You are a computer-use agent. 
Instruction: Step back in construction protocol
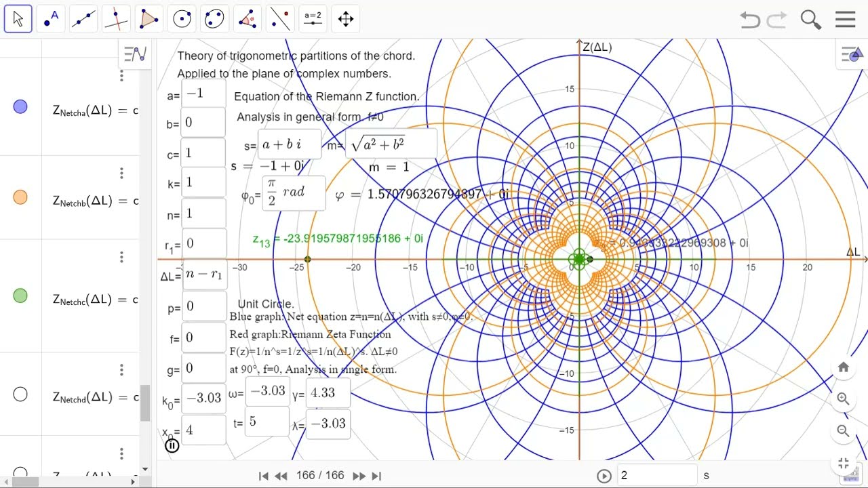(281, 476)
